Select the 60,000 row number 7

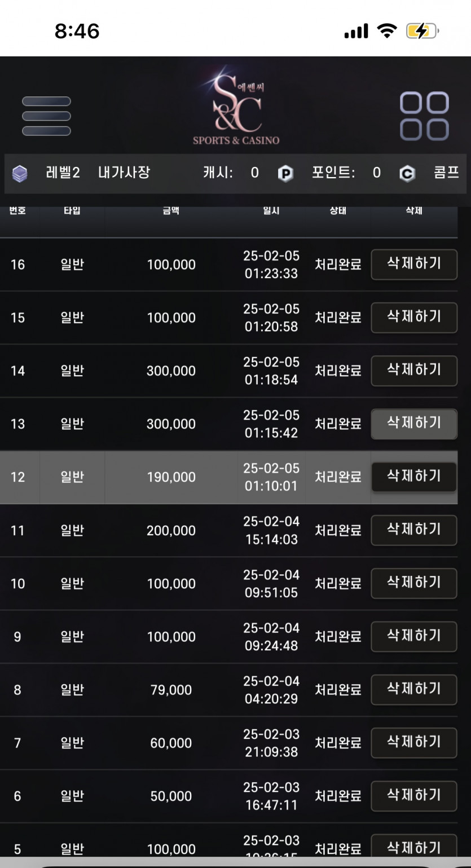tap(228, 743)
